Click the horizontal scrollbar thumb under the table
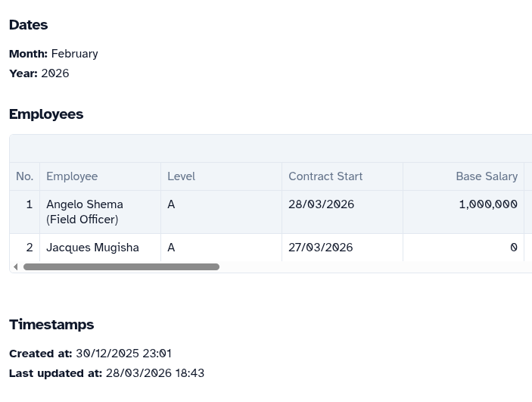The image size is (532, 402). coord(121,267)
